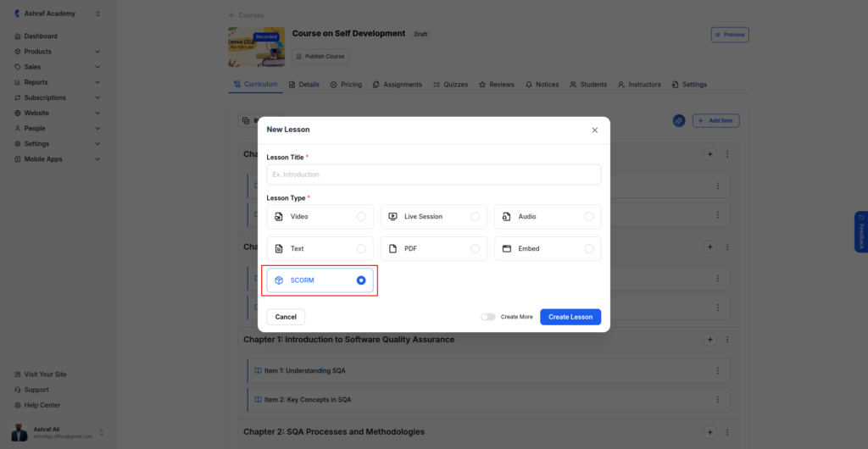This screenshot has width=868, height=449.
Task: Switch to the Quizzes tab
Action: (450, 85)
